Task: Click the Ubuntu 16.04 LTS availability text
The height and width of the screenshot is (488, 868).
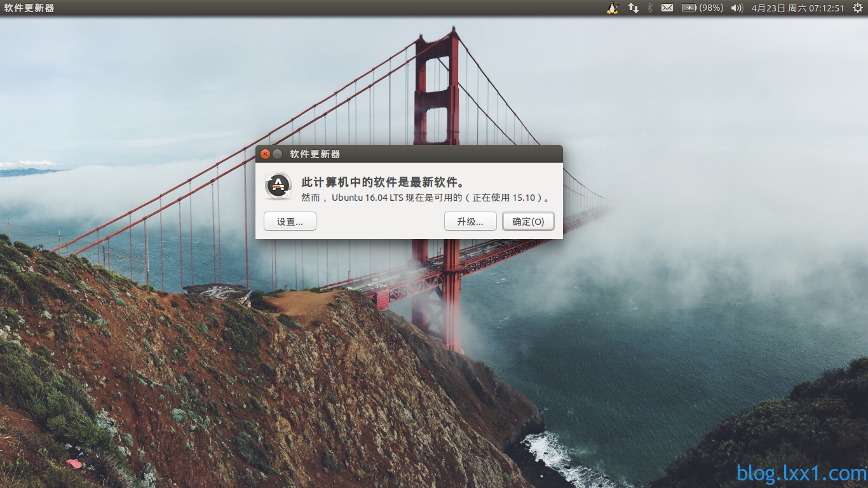Action: tap(424, 198)
